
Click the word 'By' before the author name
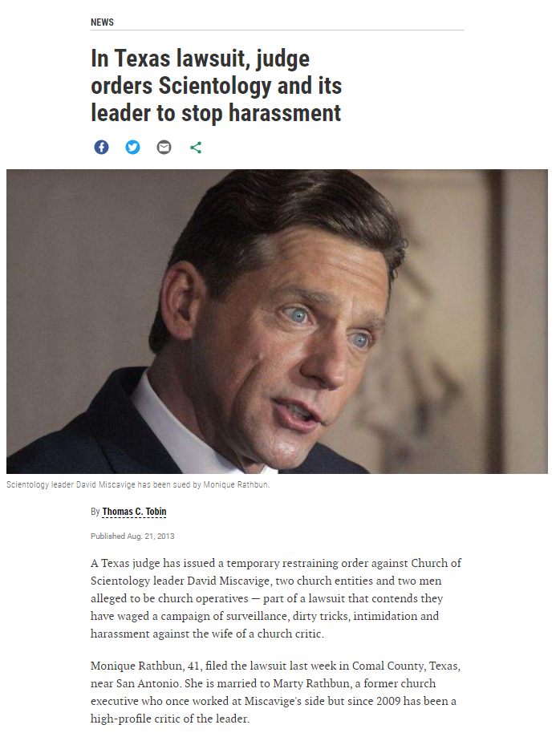coord(95,512)
